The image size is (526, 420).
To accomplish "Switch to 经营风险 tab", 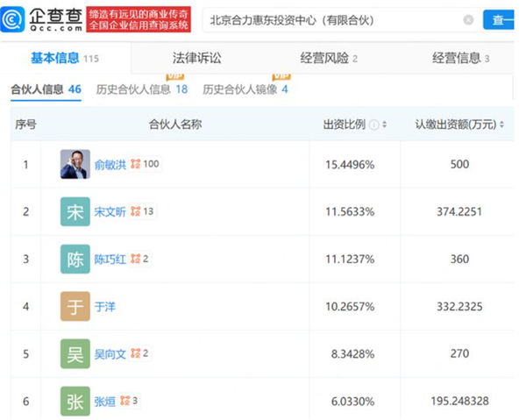I will click(329, 58).
